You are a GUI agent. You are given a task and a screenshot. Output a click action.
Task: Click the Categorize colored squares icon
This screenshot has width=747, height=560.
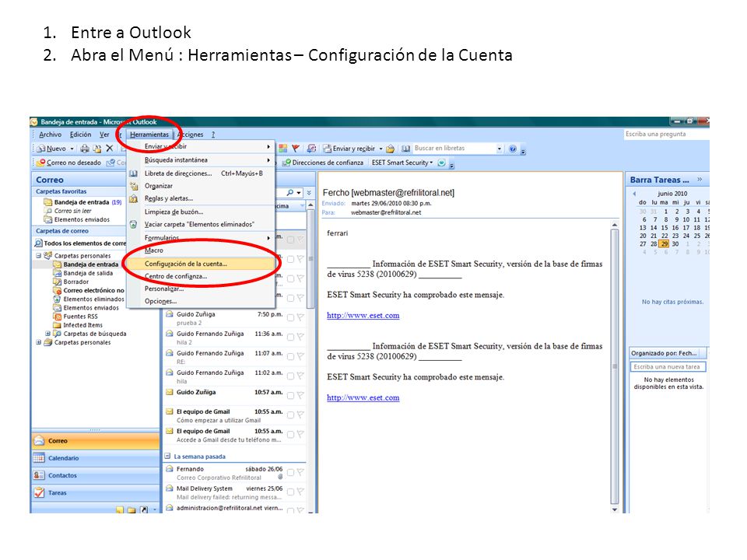click(283, 149)
